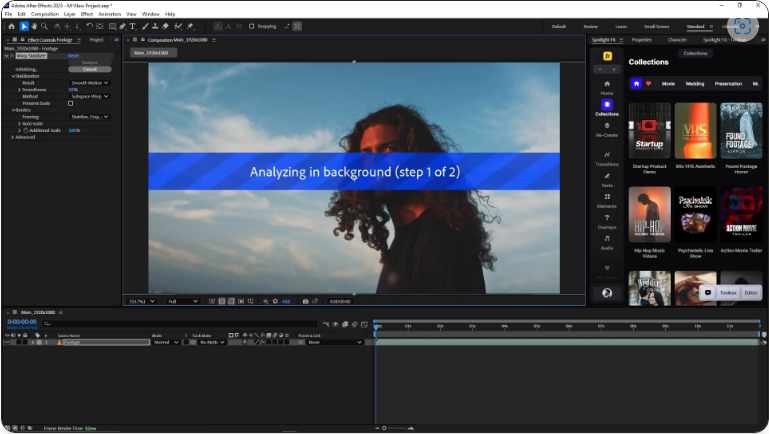The height and width of the screenshot is (434, 769).
Task: Select the Rectangle shape tool
Action: point(112,26)
